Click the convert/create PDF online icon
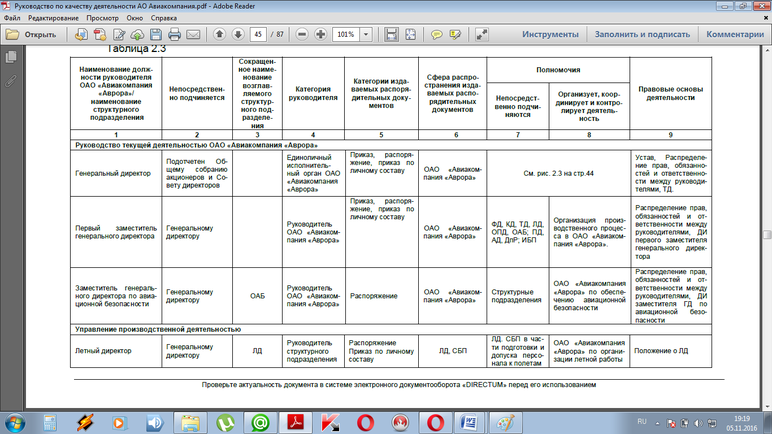The height and width of the screenshot is (434, 772). (81, 34)
